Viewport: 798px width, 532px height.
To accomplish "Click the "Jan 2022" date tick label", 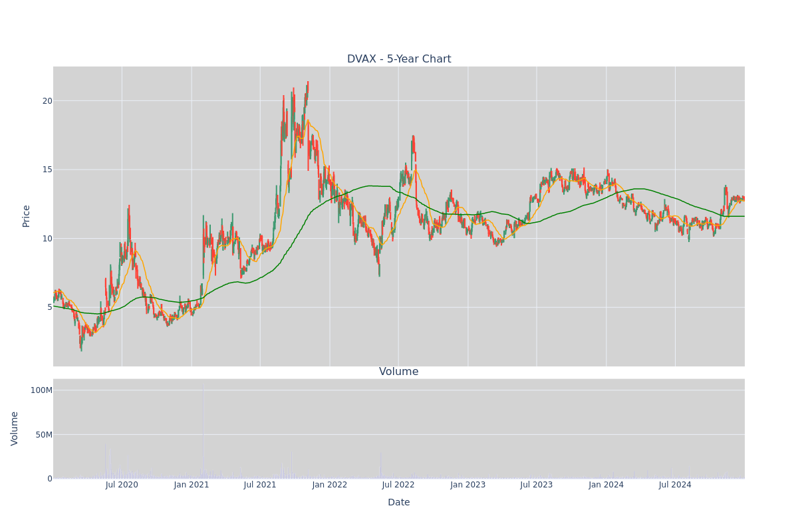I will (330, 485).
